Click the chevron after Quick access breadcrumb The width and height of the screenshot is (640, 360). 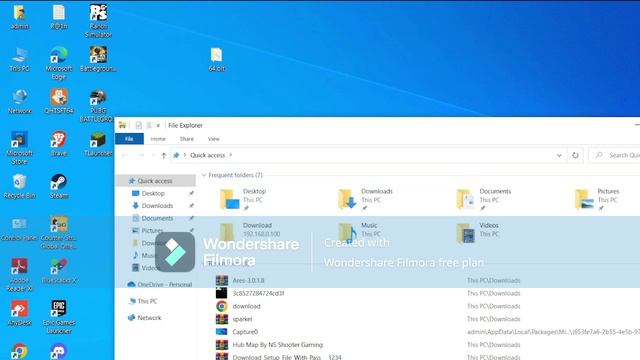pyautogui.click(x=231, y=155)
